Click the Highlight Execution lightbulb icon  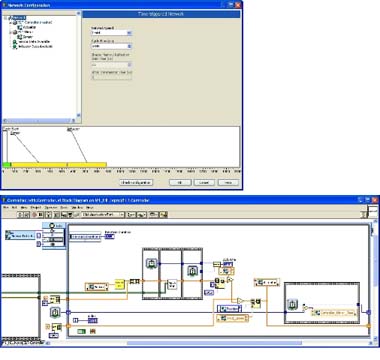click(49, 215)
